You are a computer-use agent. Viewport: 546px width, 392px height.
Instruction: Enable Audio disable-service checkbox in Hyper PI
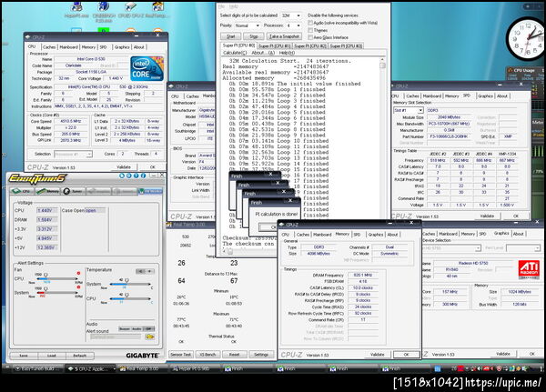click(x=310, y=23)
